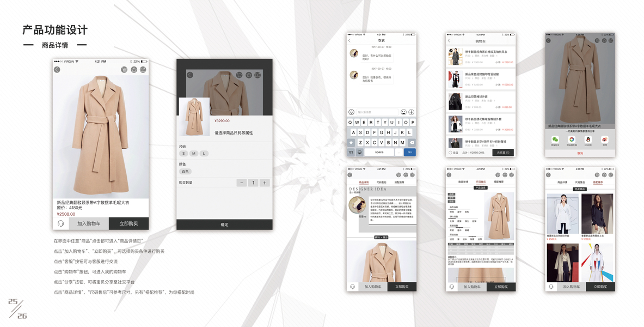This screenshot has height=327, width=644.
Task: Select 尺码售后 tab on designer idea screen
Action: pos(382,182)
